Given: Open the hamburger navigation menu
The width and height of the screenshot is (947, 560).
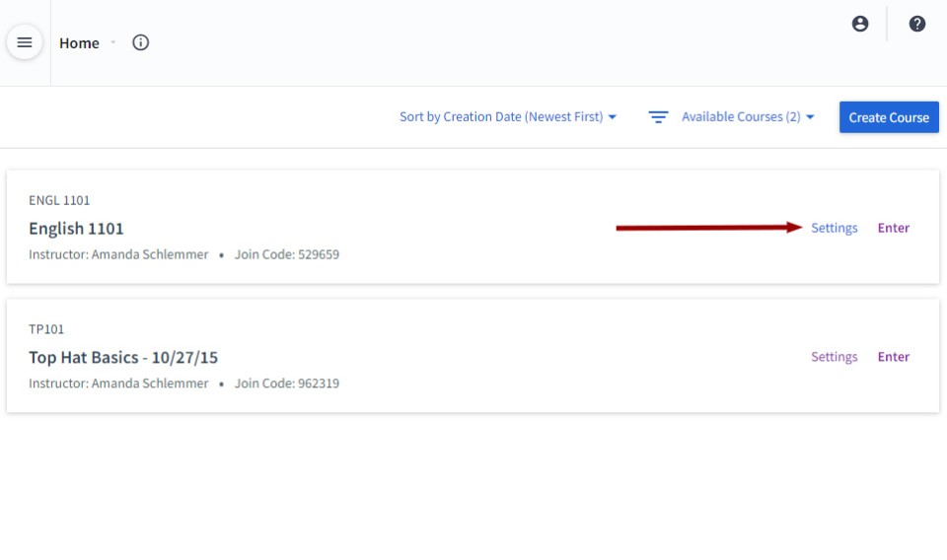Looking at the screenshot, I should tap(24, 42).
